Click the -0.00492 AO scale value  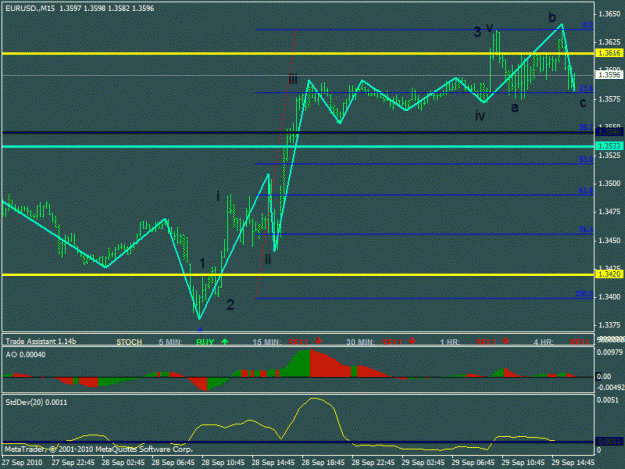(x=610, y=387)
